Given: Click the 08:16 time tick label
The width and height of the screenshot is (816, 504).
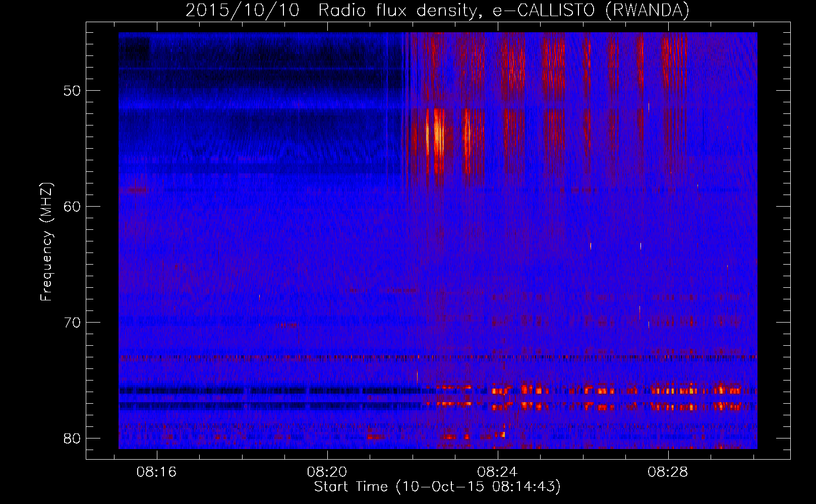Looking at the screenshot, I should click(156, 472).
